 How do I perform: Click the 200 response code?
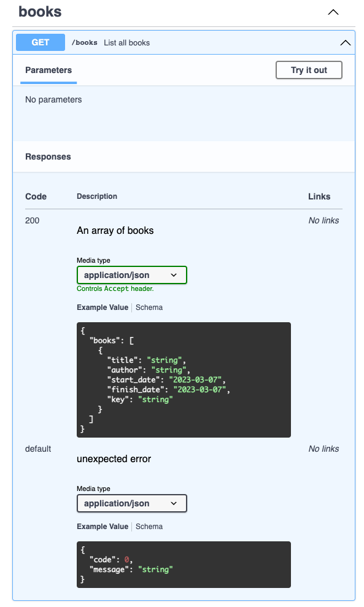coord(32,220)
